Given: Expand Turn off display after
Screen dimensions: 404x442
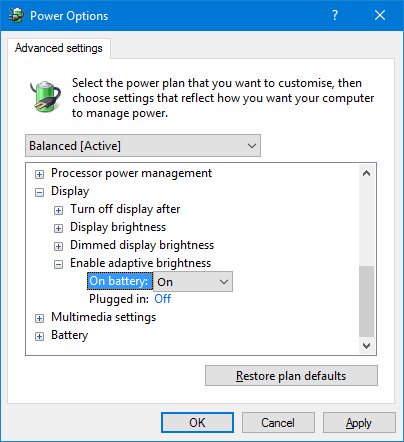Looking at the screenshot, I should click(58, 210).
